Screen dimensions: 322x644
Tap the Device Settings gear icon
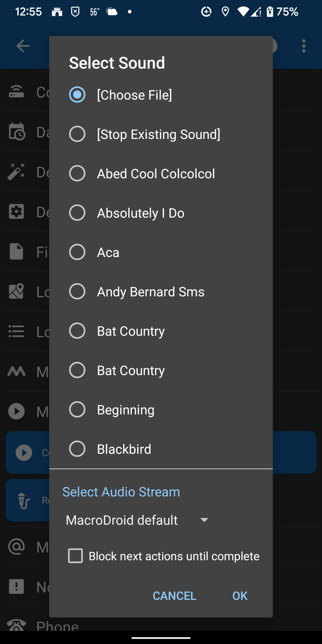pyautogui.click(x=16, y=212)
